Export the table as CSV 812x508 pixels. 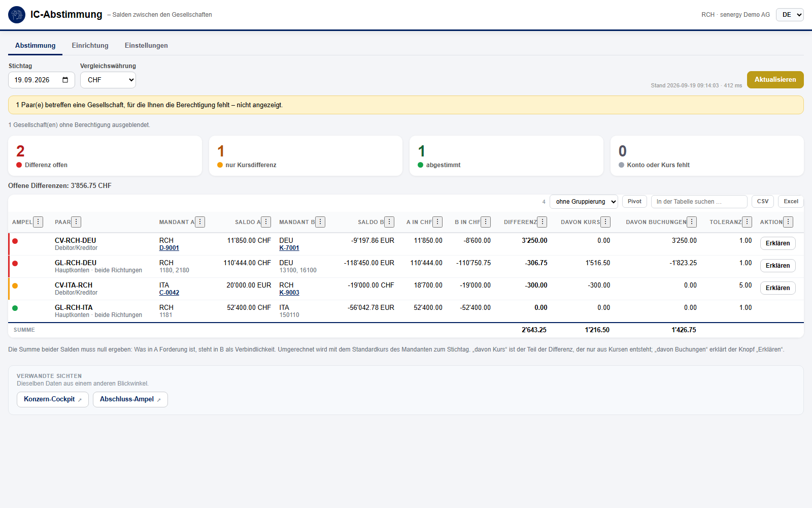click(x=763, y=202)
